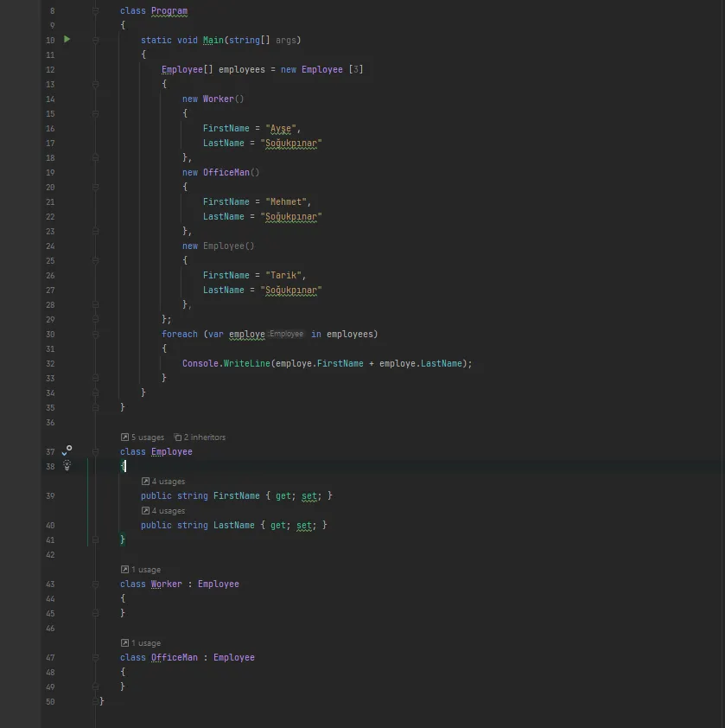725x728 pixels.
Task: Collapse the new Employee initializer fold, line 25
Action: [x=95, y=260]
